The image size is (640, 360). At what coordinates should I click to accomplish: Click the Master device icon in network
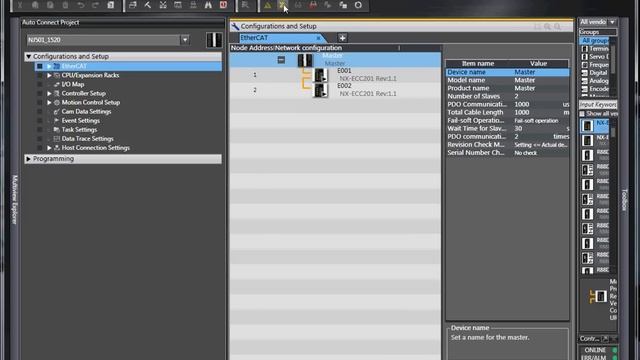pos(305,60)
